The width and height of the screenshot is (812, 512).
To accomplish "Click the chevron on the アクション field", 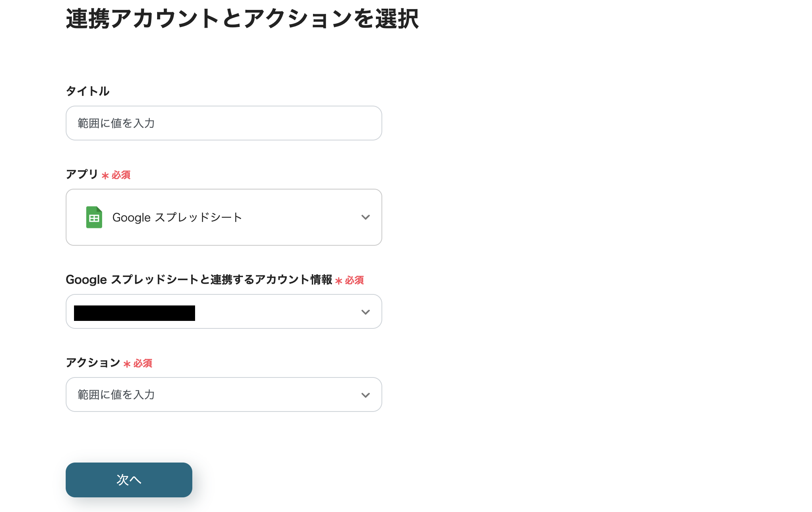I will coord(365,394).
